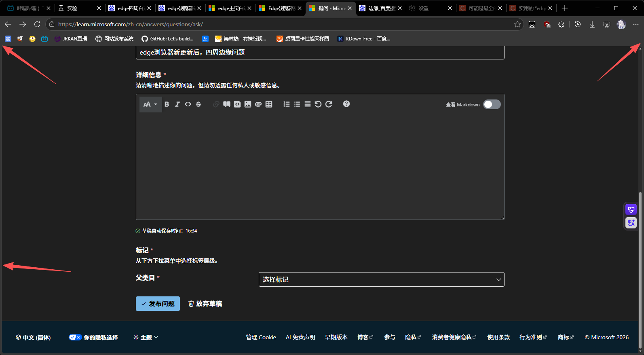Image resolution: width=644 pixels, height=355 pixels.
Task: Create a numbered list
Action: (287, 104)
